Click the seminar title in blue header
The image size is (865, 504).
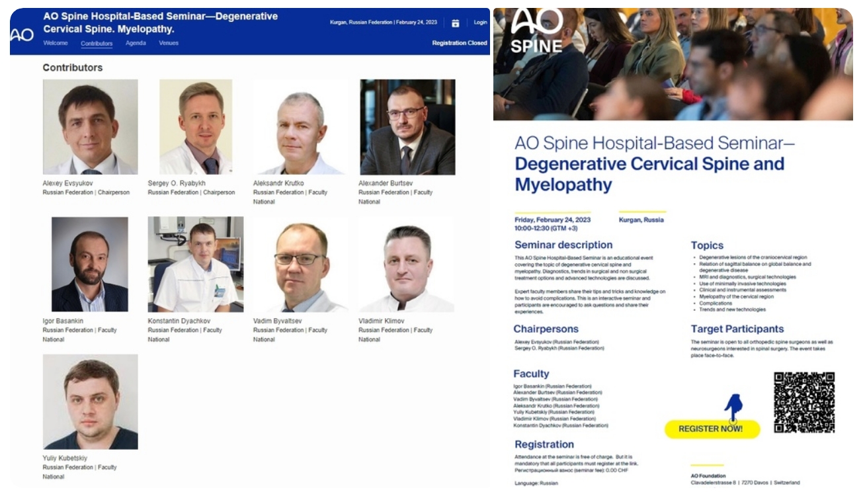161,22
